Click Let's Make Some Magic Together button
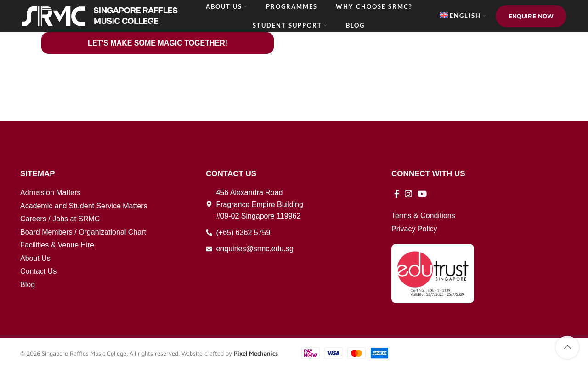This screenshot has height=368, width=588. point(158,43)
